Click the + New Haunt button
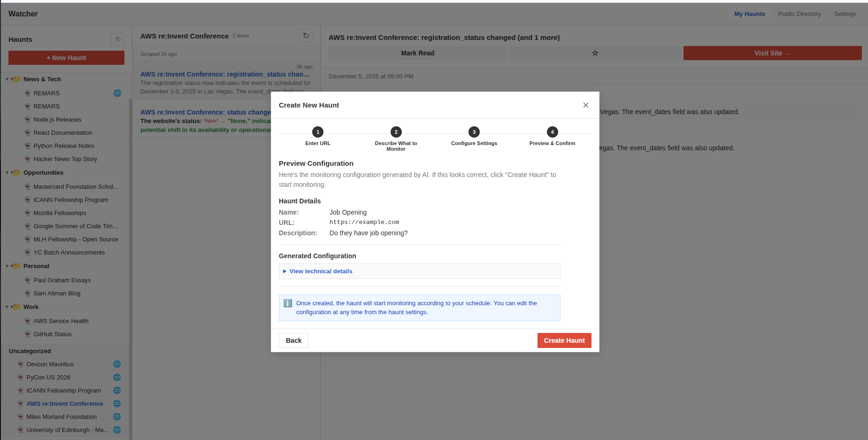Image resolution: width=868 pixels, height=440 pixels. 66,58
